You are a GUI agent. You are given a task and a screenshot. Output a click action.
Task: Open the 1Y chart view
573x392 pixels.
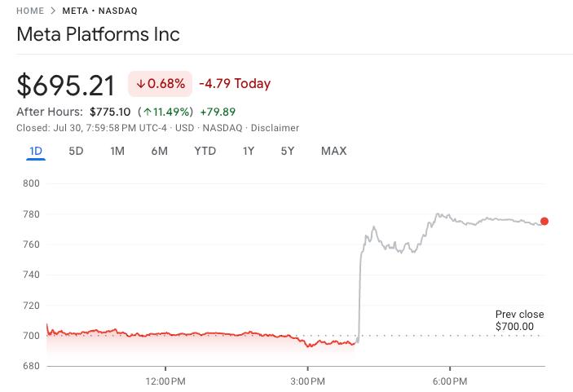pos(249,151)
